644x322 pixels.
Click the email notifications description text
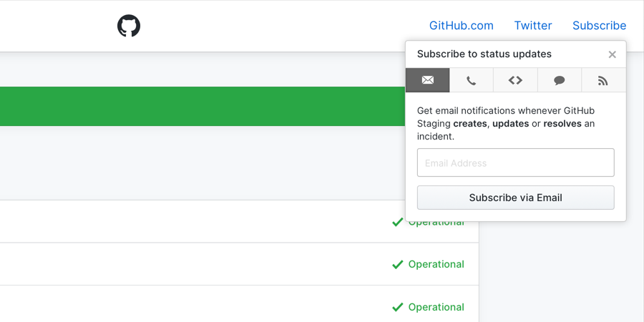[x=506, y=123]
